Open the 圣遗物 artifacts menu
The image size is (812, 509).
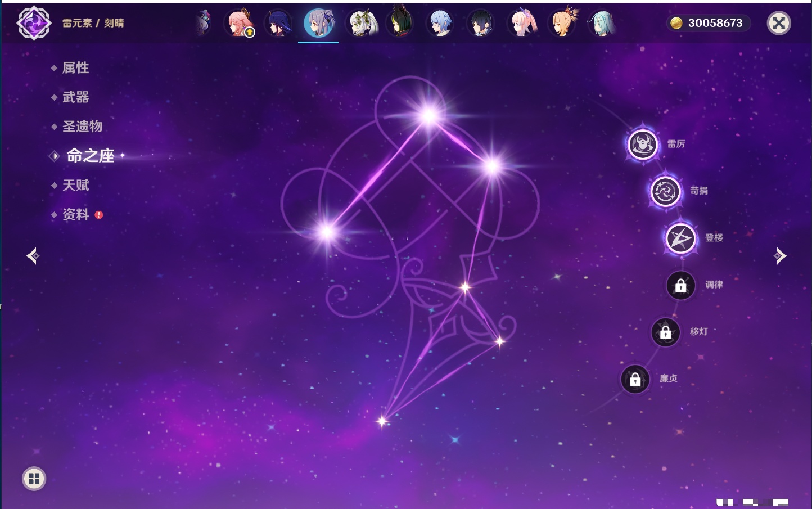click(x=82, y=127)
